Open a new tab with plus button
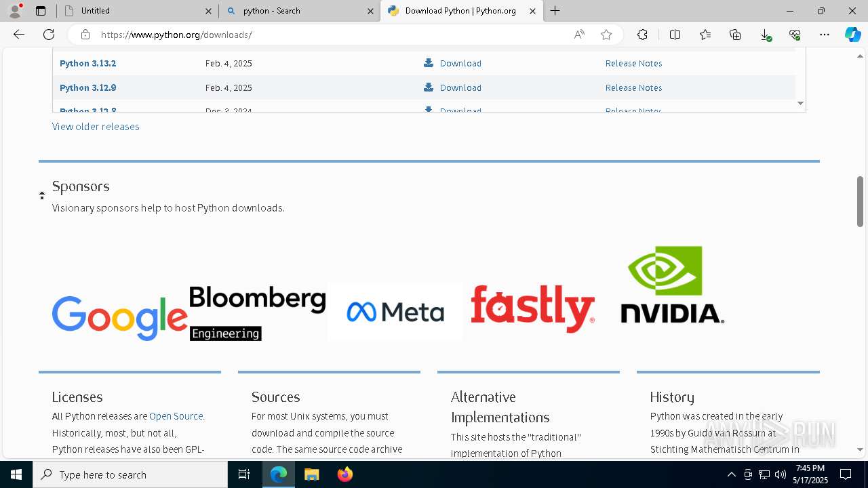Image resolution: width=868 pixels, height=488 pixels. pos(555,11)
